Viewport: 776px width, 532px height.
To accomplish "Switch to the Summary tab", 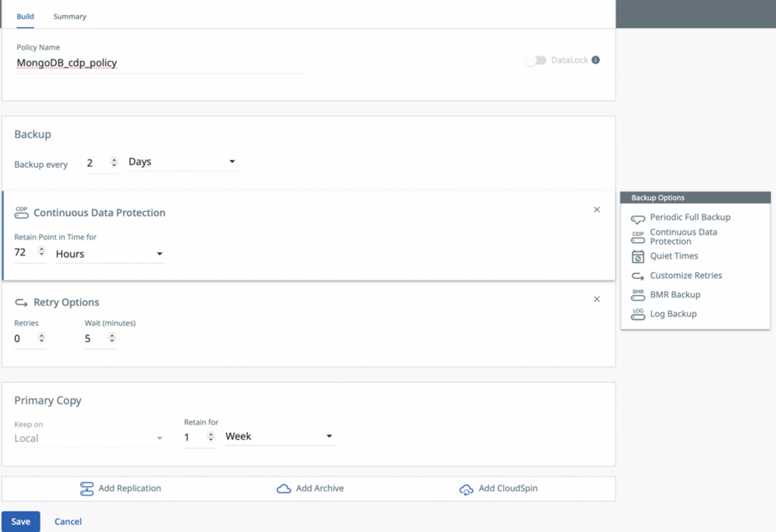I will point(70,16).
